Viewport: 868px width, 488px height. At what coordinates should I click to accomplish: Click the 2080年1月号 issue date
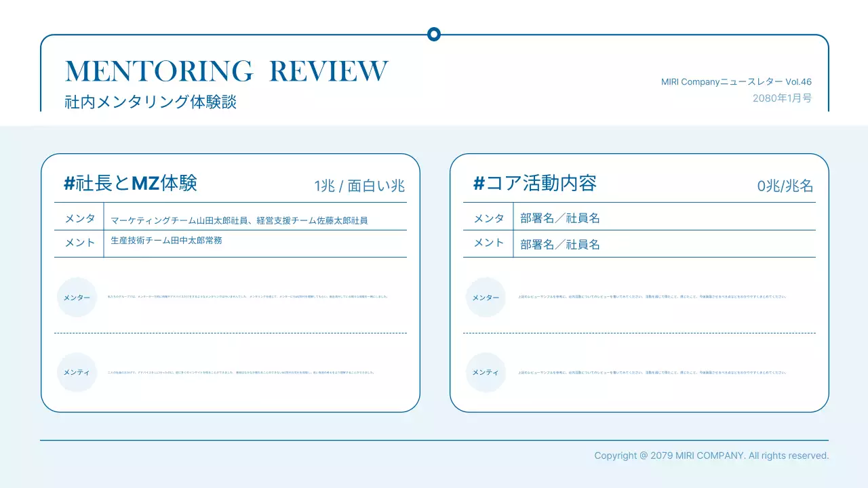pos(781,98)
